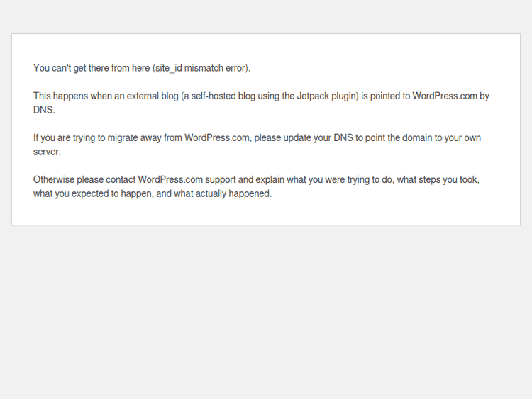Click "WordPress.com" in "pointed to WordPress.com by"

tap(444, 96)
